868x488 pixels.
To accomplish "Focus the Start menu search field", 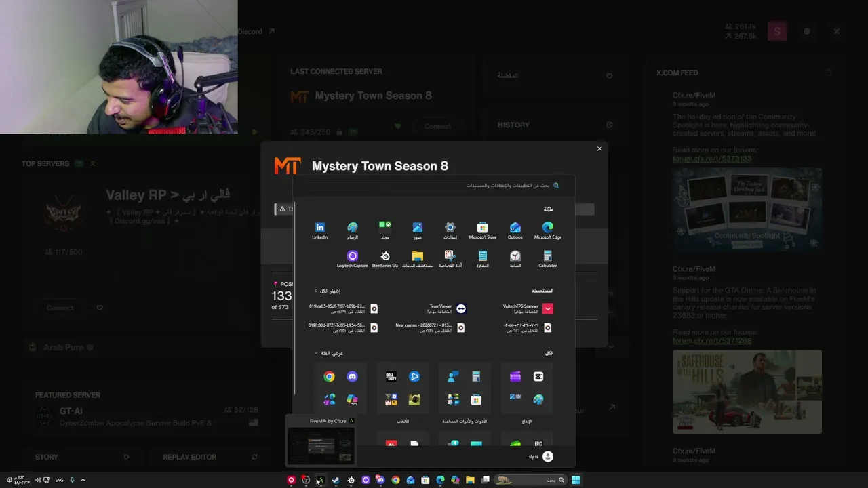I will pos(434,186).
